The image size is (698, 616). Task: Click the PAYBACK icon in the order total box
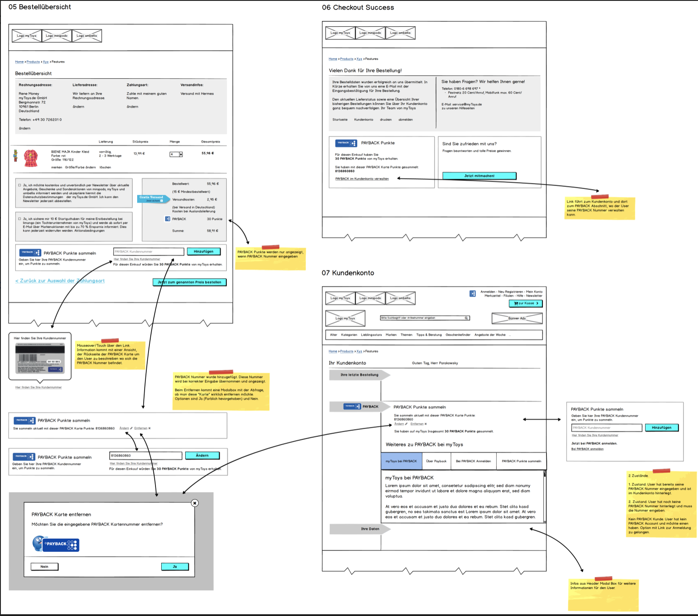click(167, 219)
